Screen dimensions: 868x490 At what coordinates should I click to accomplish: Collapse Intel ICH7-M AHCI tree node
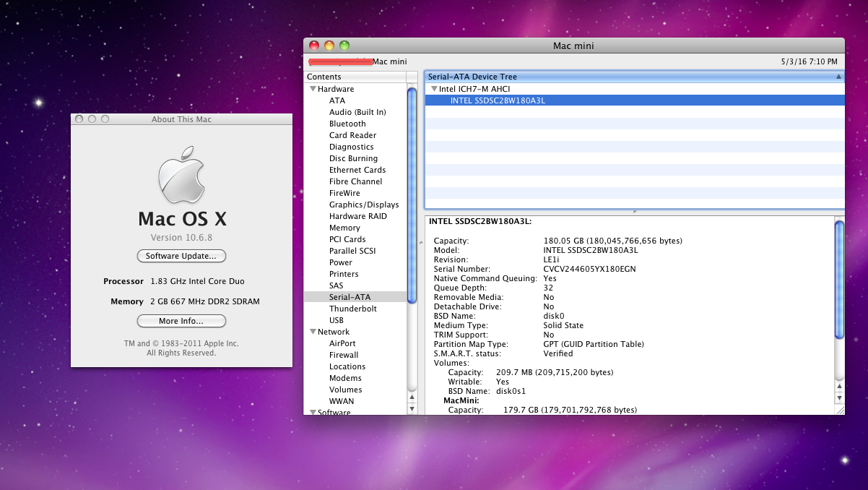(434, 89)
